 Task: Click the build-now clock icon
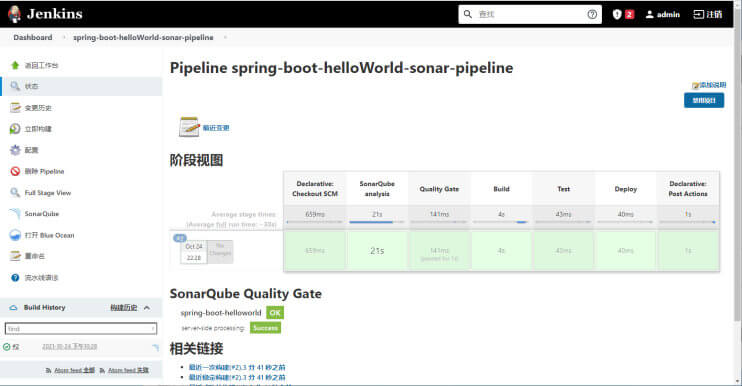tap(15, 129)
